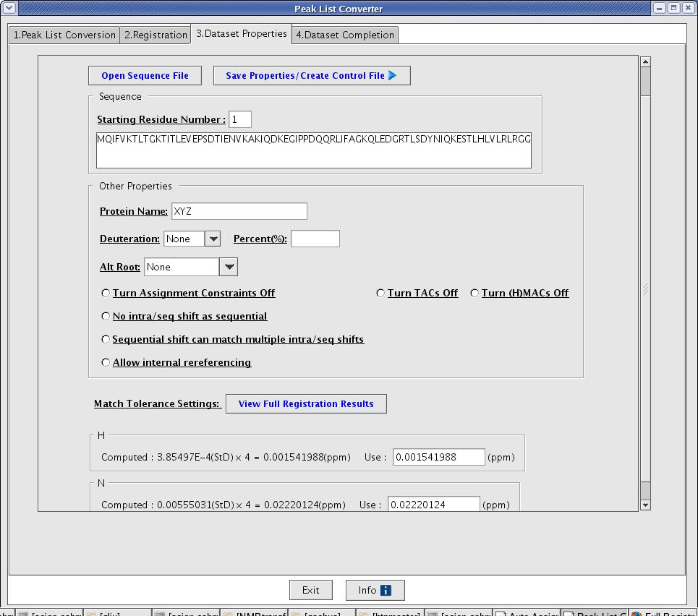The image size is (698, 616).
Task: Select Turn (H)MACs Off radio button
Action: [x=474, y=294]
